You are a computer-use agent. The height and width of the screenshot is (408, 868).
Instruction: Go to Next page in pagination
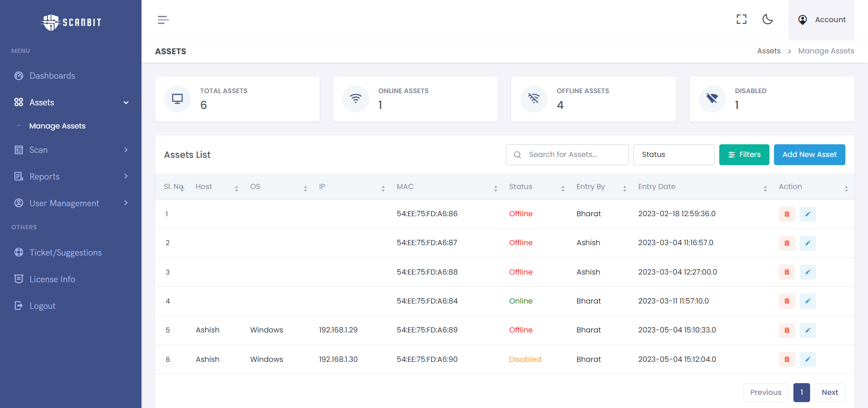(830, 393)
